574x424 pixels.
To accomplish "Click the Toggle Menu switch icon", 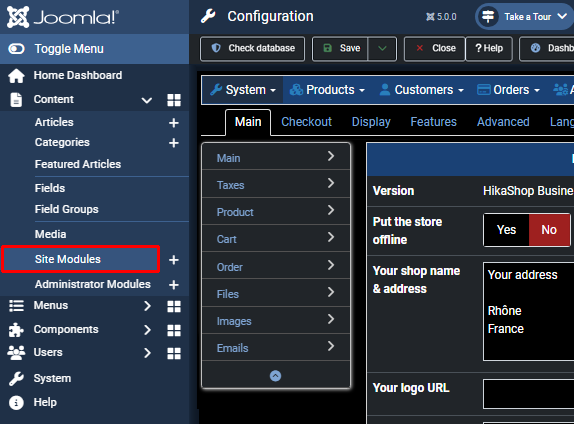I will (16, 49).
